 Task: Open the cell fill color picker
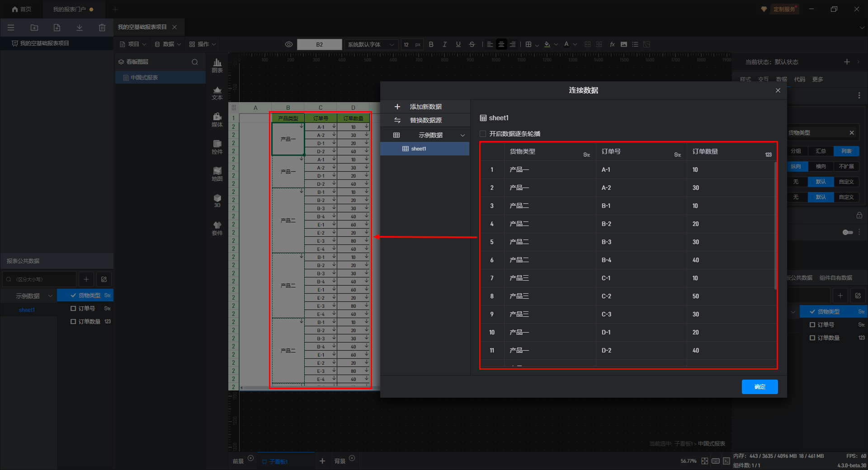pos(547,44)
